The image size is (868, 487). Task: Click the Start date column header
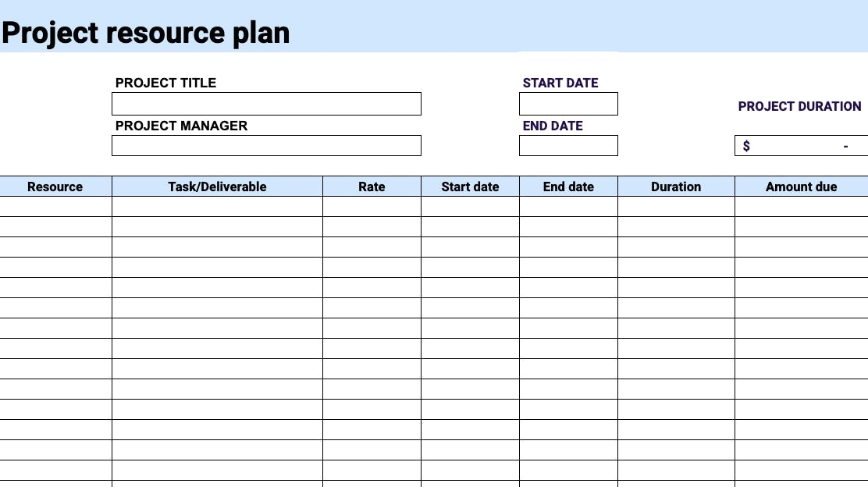470,187
